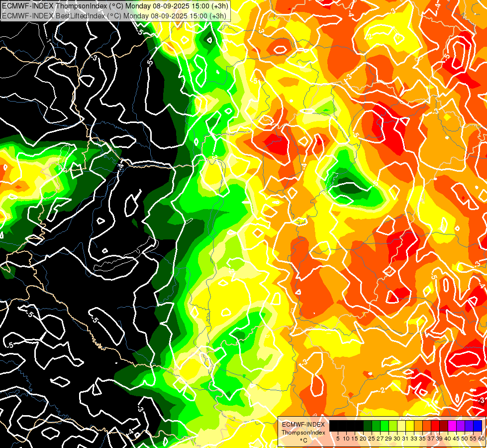Click the legend scale value 27
The image size is (487, 448).
coord(380,439)
